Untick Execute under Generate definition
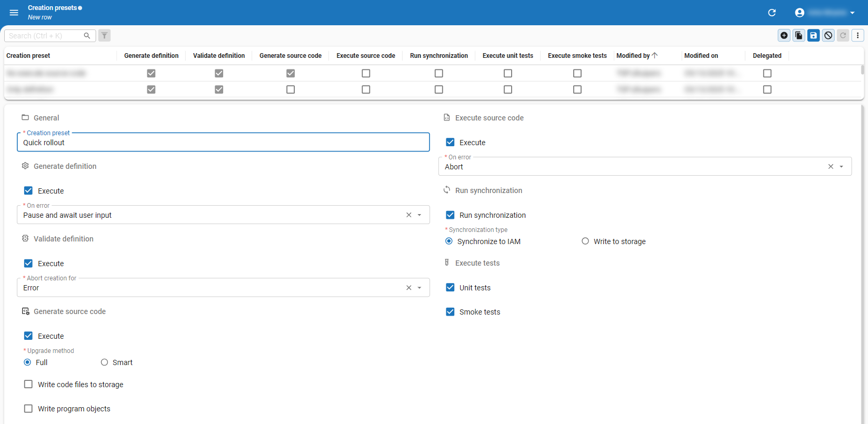The height and width of the screenshot is (424, 868). (28, 190)
